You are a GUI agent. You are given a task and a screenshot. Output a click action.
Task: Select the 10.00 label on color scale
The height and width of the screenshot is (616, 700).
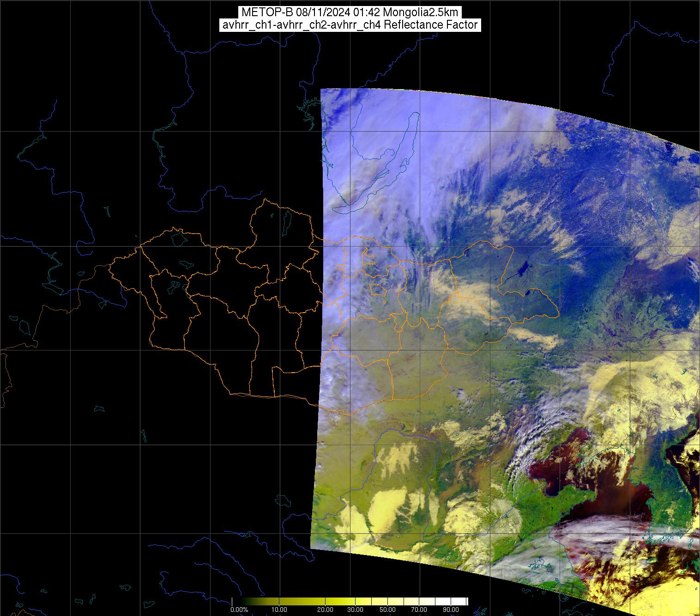pyautogui.click(x=279, y=610)
